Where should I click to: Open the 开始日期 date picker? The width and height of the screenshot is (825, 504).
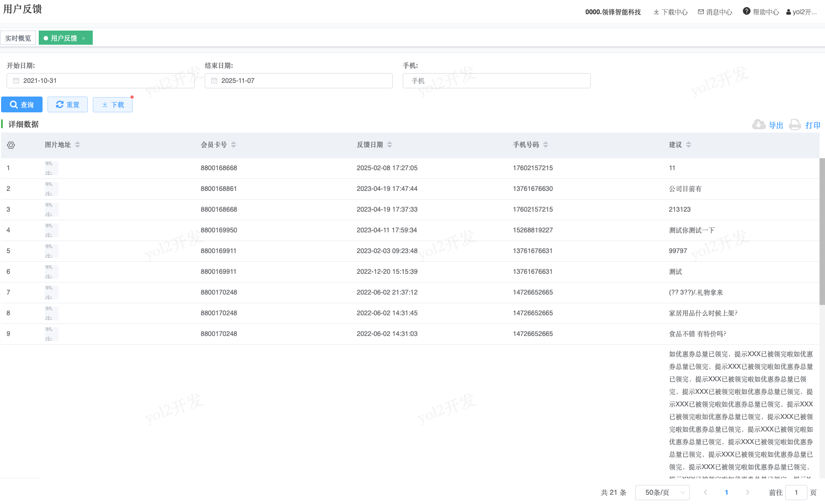[x=100, y=81]
